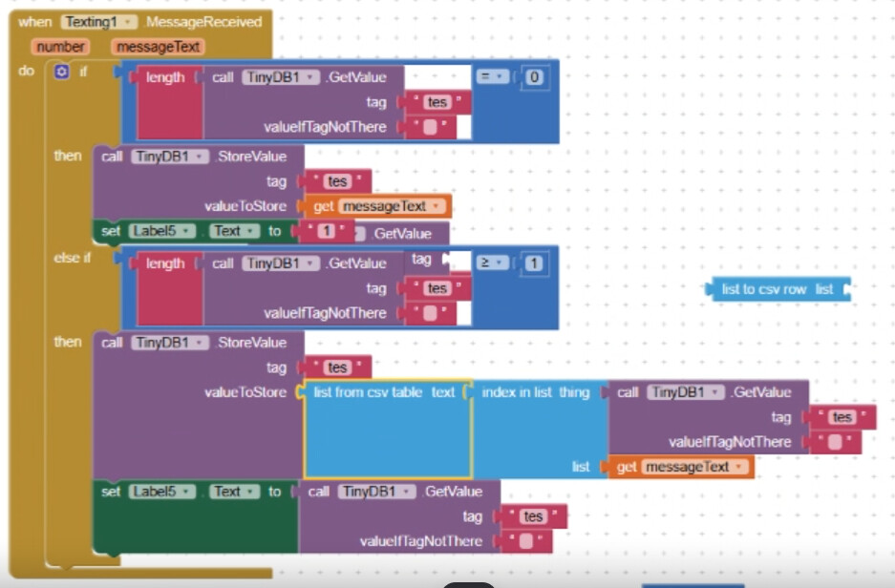The image size is (895, 588).
Task: Edit the "1" text string block
Action: [x=327, y=231]
